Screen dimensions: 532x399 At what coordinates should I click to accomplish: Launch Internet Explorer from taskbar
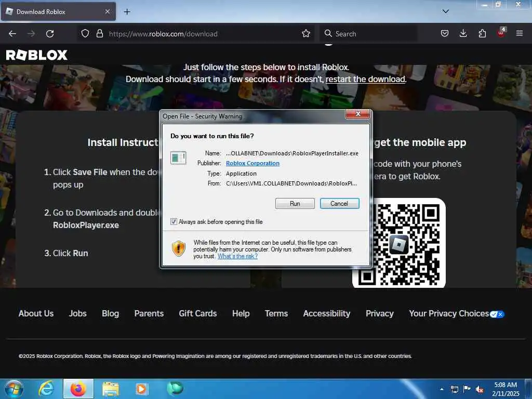(x=46, y=389)
